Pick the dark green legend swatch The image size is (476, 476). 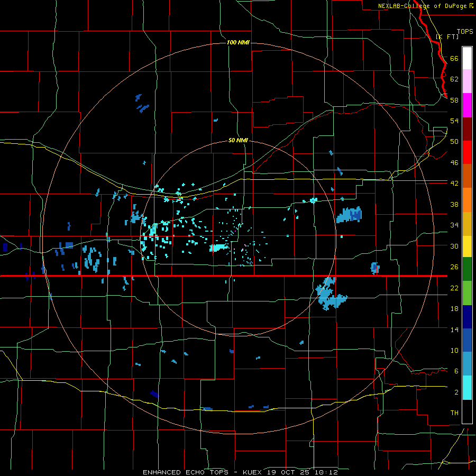pyautogui.click(x=467, y=269)
